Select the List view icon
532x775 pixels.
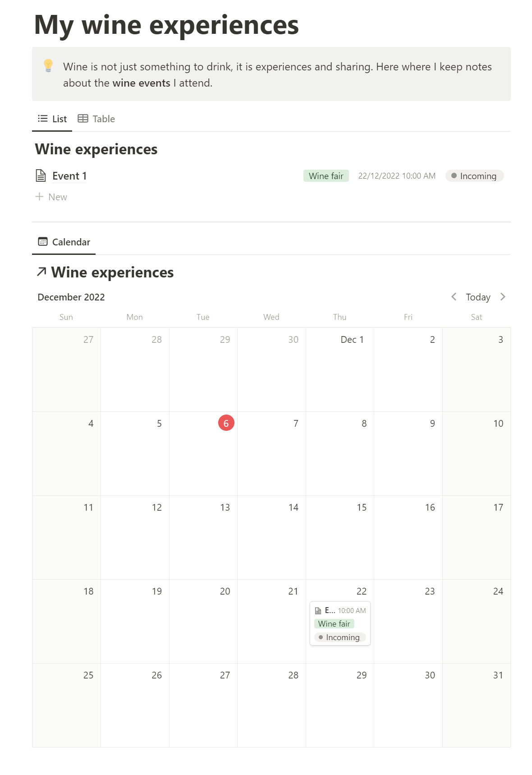click(x=42, y=119)
